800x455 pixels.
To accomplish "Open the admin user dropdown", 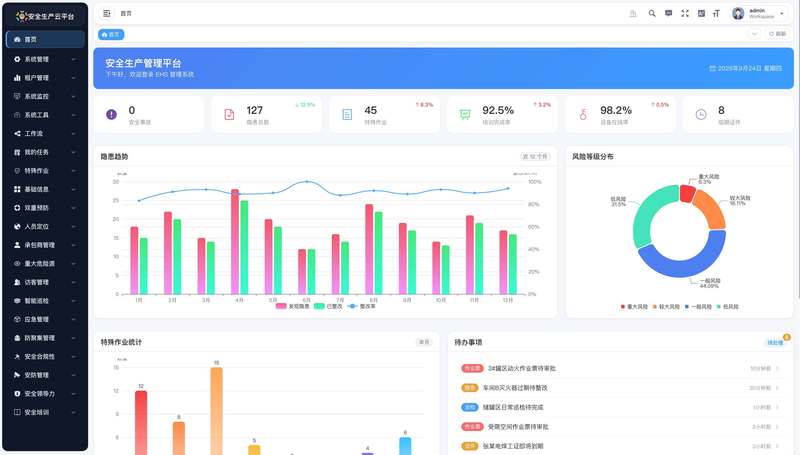I will [759, 13].
